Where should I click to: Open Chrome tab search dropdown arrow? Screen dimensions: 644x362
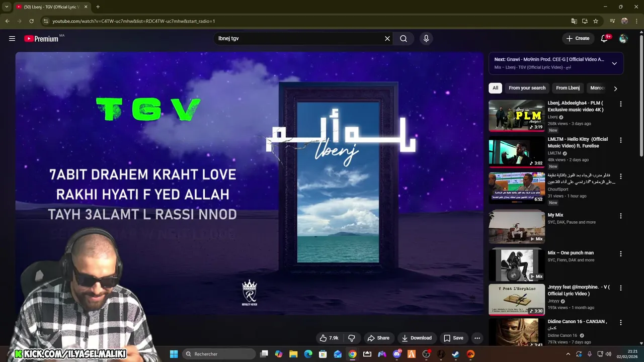(x=7, y=7)
